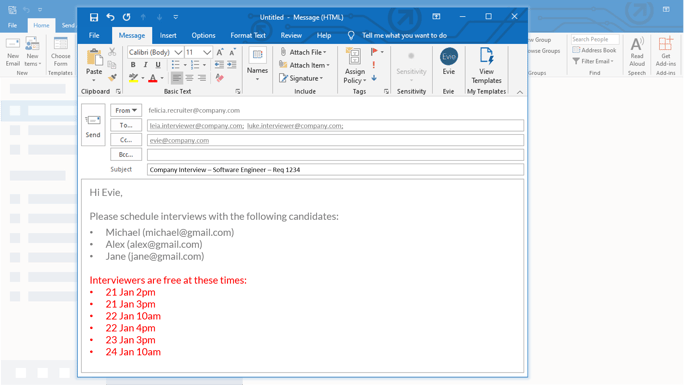Click the Save icon in message title bar
This screenshot has width=684, height=385.
[x=94, y=17]
